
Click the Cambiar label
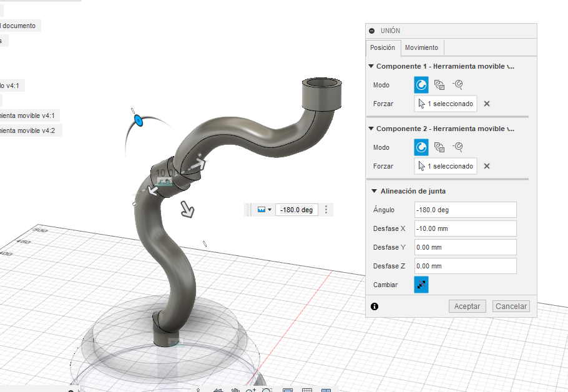point(385,285)
